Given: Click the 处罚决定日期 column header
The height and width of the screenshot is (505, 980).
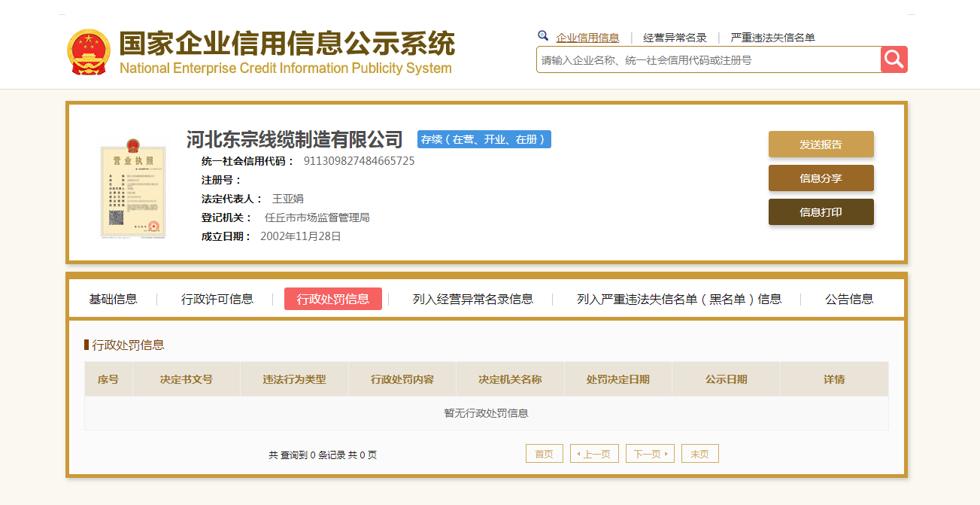Looking at the screenshot, I should tap(618, 379).
